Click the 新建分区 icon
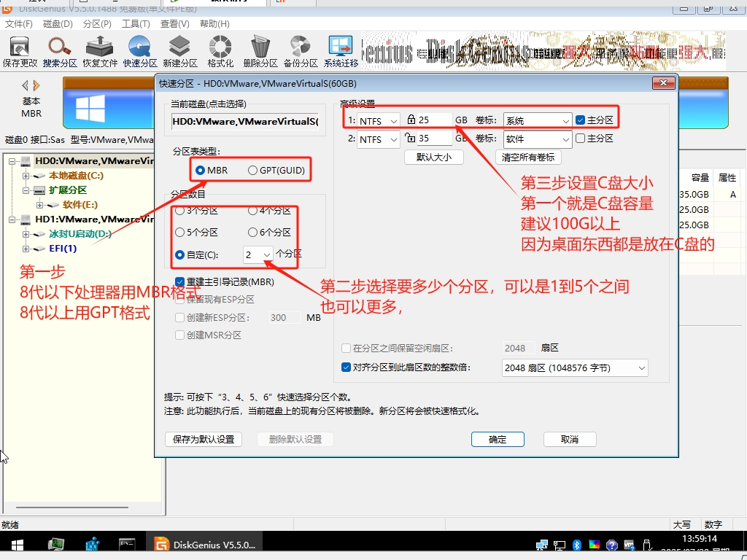Image resolution: width=747 pixels, height=560 pixels. pos(179,50)
